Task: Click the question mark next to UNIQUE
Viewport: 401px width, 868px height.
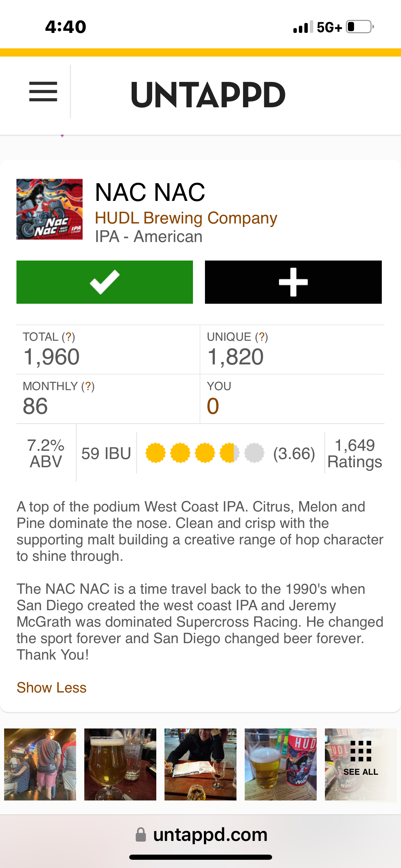Action: (261, 337)
